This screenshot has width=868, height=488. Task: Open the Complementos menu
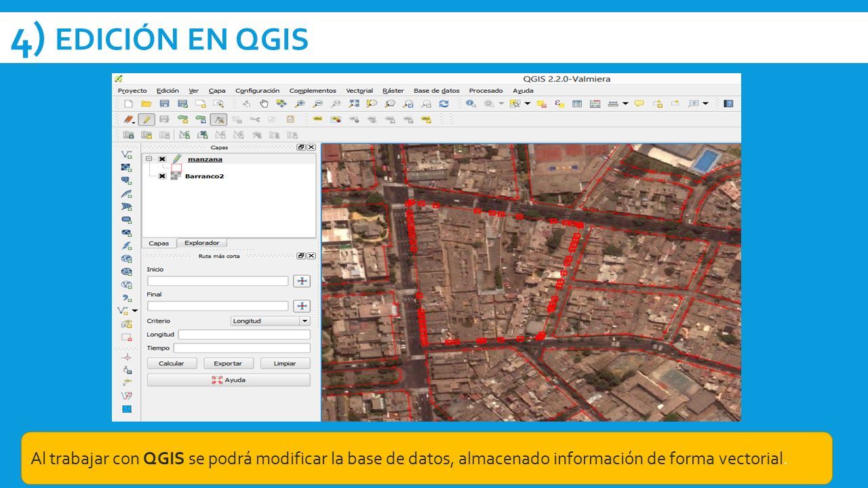pyautogui.click(x=313, y=91)
